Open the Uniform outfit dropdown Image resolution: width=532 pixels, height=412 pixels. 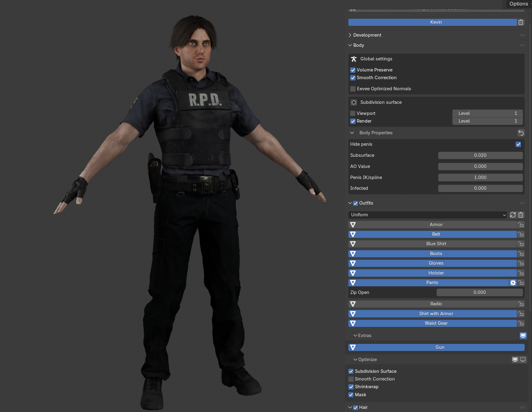pyautogui.click(x=428, y=215)
